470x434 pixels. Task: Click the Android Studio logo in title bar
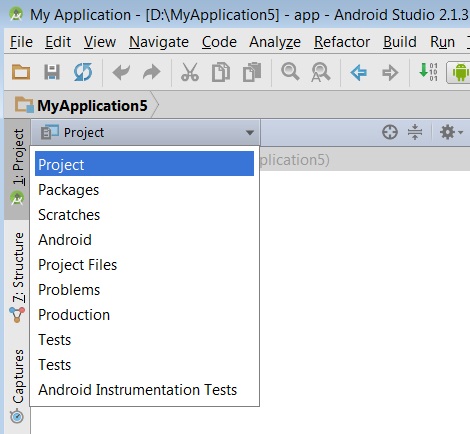click(16, 14)
